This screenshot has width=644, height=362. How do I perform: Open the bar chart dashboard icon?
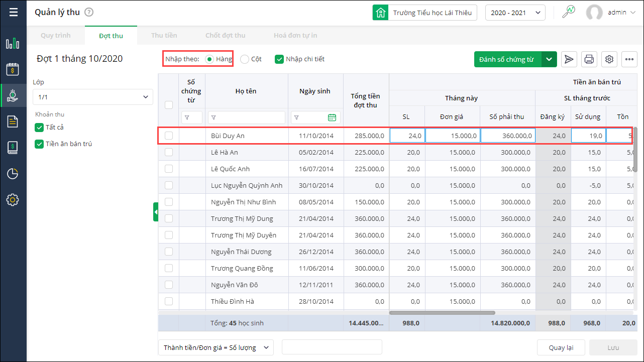coord(13,43)
